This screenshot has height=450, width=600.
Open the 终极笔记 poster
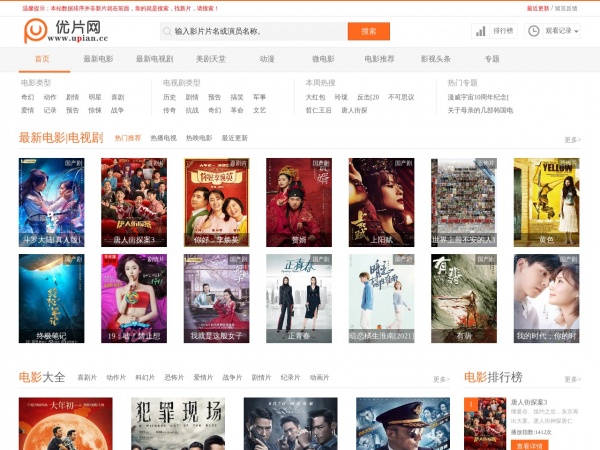[x=52, y=298]
